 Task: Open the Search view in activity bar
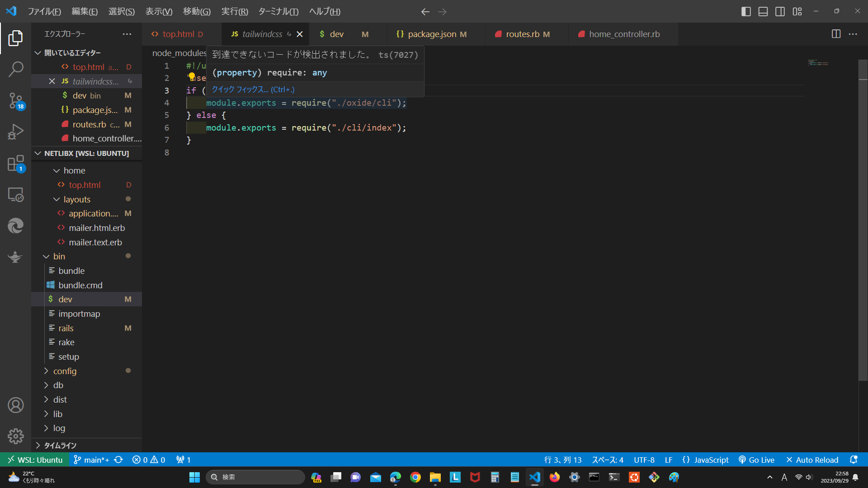pyautogui.click(x=15, y=69)
